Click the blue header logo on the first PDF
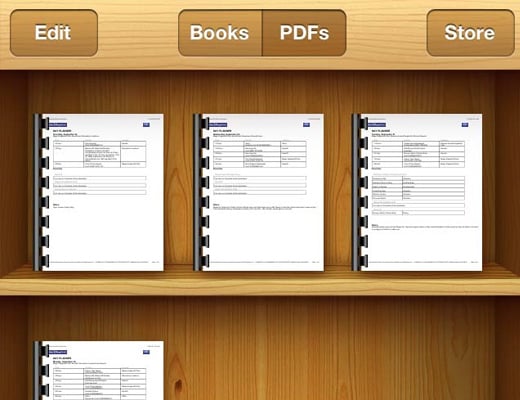Screen dimensions: 520x400 pyautogui.click(x=58, y=125)
